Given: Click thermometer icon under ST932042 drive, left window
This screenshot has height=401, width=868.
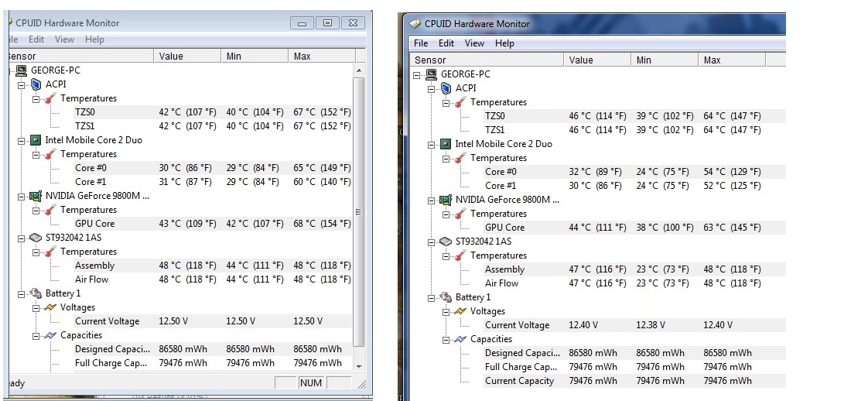Looking at the screenshot, I should point(50,252).
